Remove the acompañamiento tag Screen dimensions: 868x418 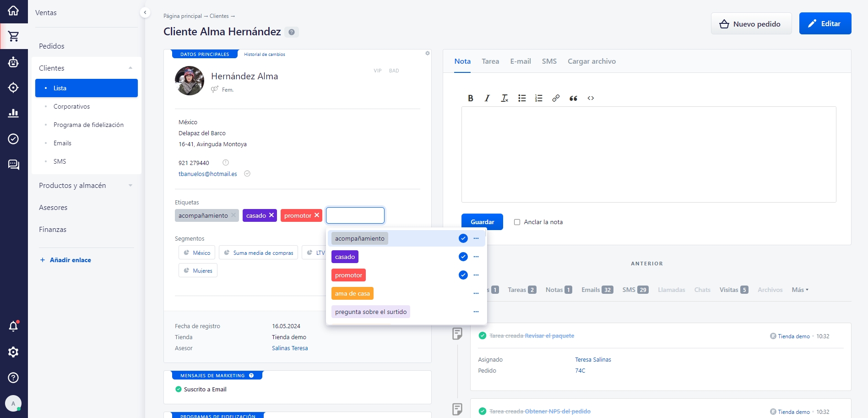tap(233, 215)
